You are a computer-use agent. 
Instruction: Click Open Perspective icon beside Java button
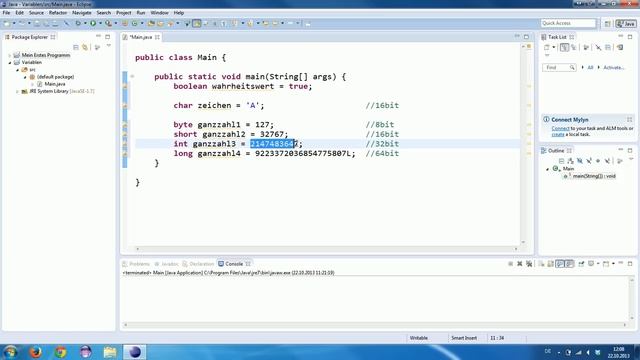click(x=608, y=24)
